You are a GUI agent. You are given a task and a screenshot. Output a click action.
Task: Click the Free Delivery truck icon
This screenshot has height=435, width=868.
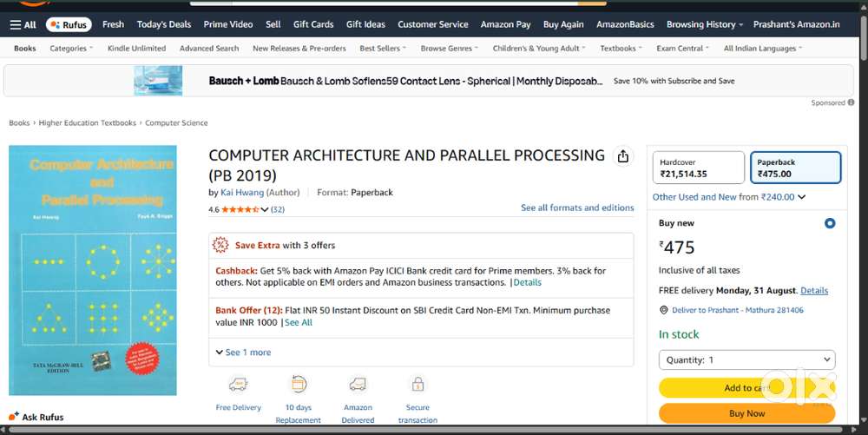pos(238,384)
